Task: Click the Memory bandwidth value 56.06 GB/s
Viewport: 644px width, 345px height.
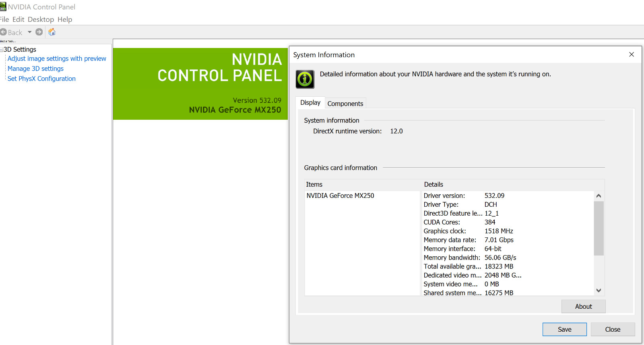Action: pos(500,258)
